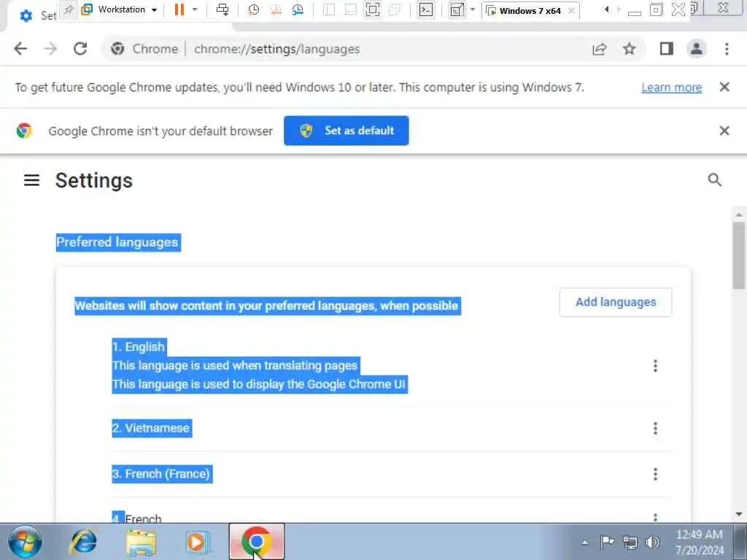Viewport: 747px width, 560px height.
Task: Click the Preferred languages heading text
Action: (117, 242)
